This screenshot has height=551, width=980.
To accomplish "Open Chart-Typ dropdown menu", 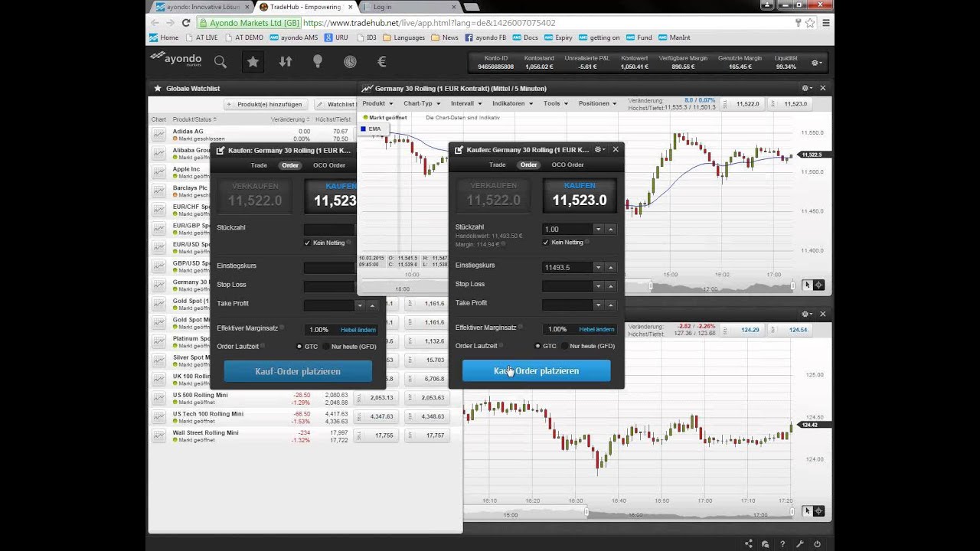I will tap(422, 103).
